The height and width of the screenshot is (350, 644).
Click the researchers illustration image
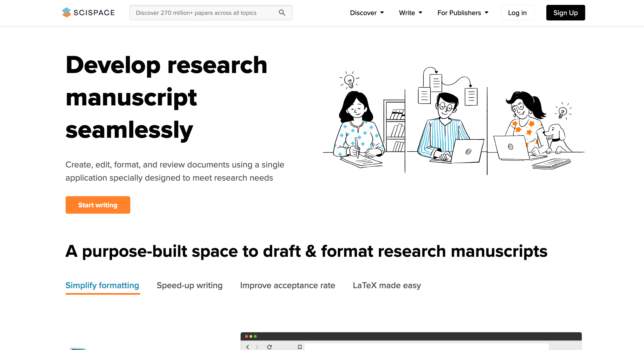coord(454,121)
